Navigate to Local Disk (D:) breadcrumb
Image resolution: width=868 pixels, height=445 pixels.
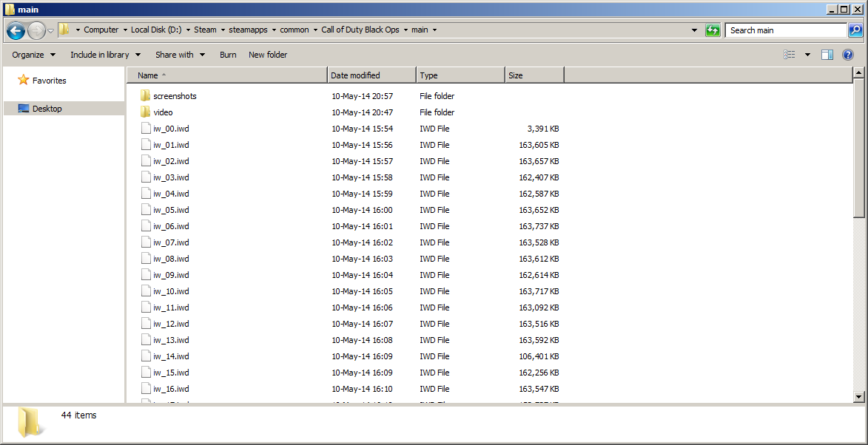[x=156, y=30]
